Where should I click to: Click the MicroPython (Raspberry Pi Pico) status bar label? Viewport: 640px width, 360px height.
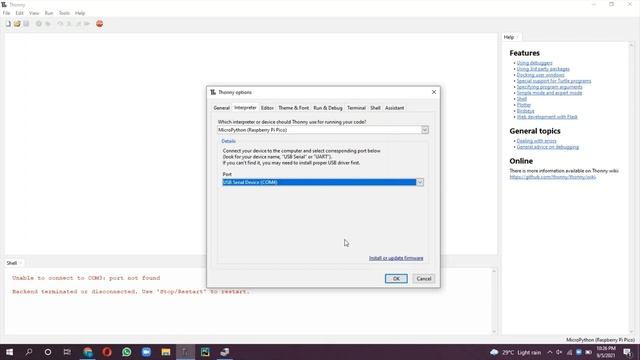(600, 340)
